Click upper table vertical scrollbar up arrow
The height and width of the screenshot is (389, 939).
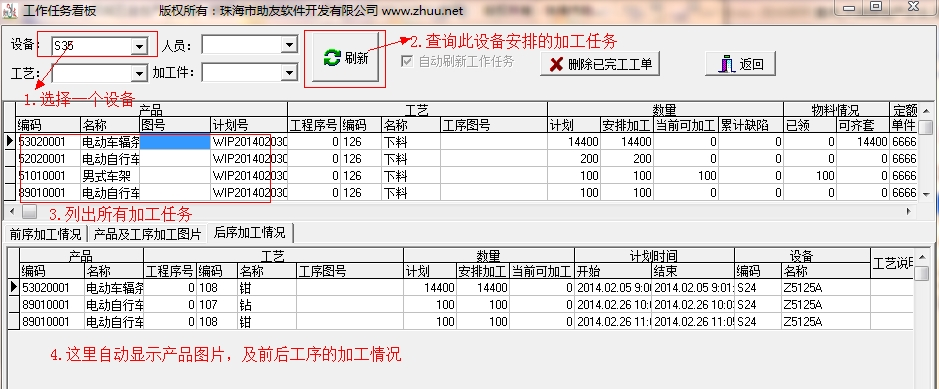[926, 110]
